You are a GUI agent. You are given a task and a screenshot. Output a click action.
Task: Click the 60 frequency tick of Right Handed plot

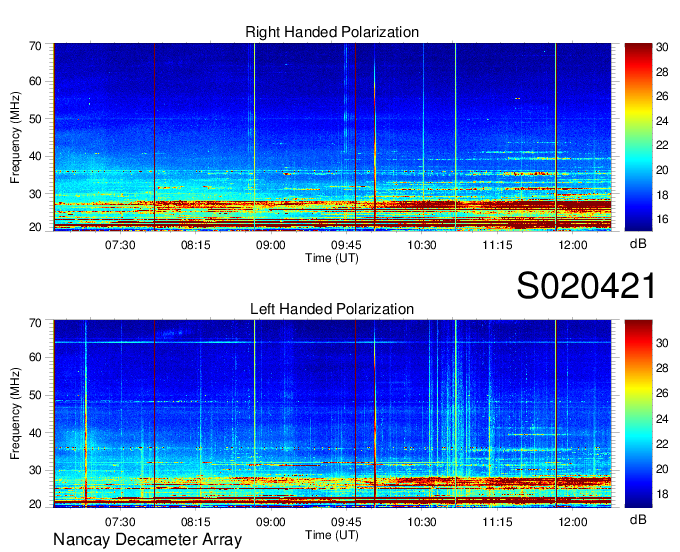pos(35,81)
